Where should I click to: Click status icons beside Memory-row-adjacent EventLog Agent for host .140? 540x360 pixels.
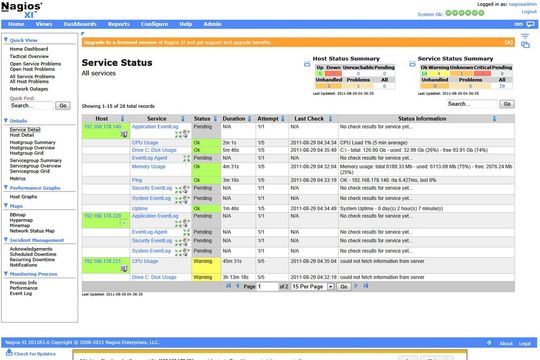tap(186, 158)
